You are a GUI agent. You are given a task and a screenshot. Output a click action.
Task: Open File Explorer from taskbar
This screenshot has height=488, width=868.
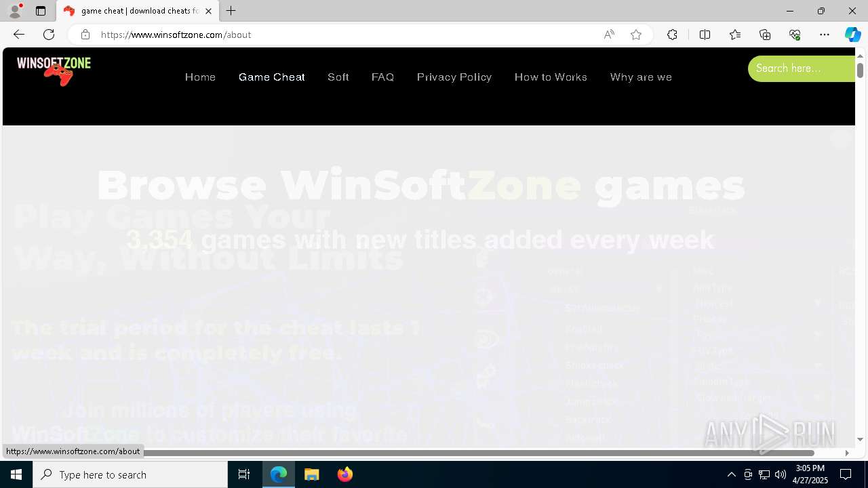[x=312, y=474]
